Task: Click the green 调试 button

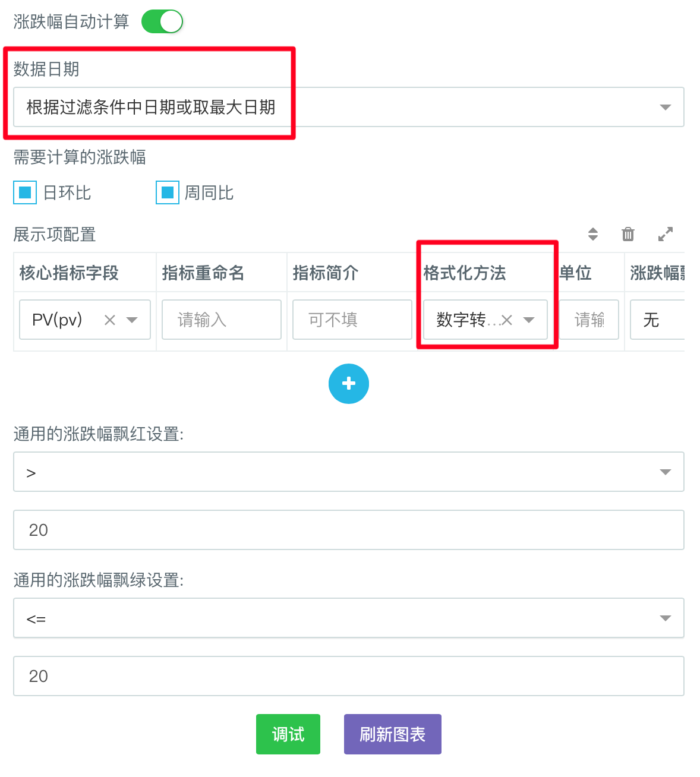Action: coord(288,734)
